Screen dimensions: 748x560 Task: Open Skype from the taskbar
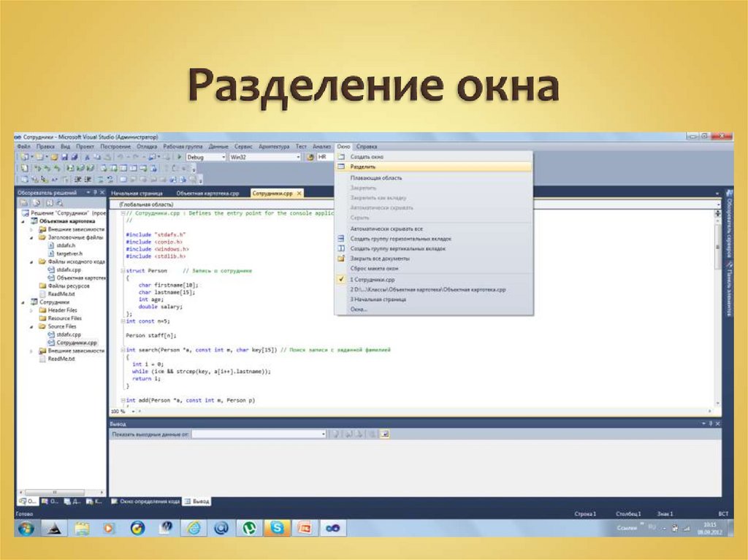click(x=277, y=528)
